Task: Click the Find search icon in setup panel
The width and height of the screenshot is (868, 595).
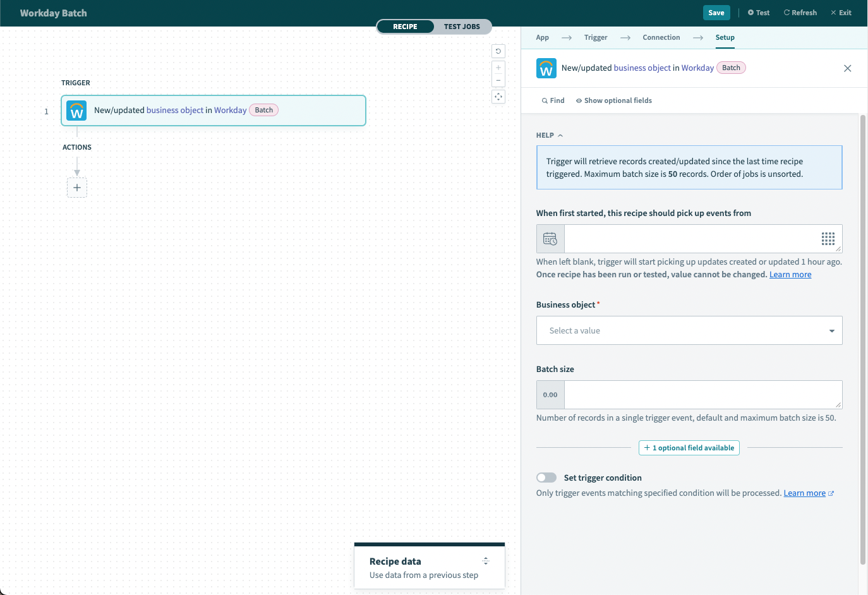Action: point(544,100)
